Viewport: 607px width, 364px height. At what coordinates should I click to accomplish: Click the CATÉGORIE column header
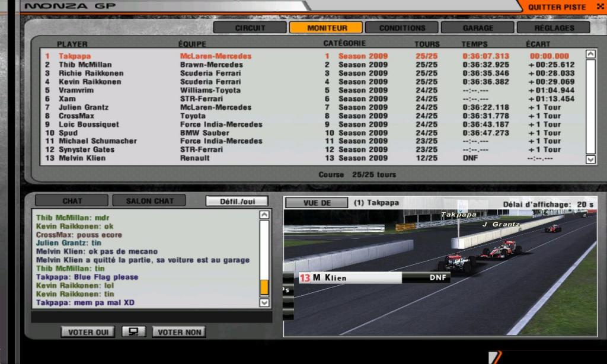click(x=344, y=43)
